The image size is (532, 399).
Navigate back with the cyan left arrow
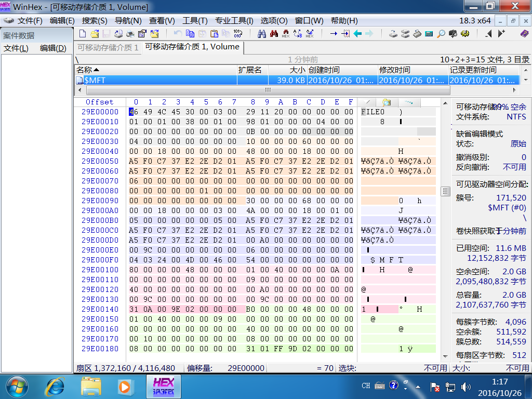(x=357, y=33)
